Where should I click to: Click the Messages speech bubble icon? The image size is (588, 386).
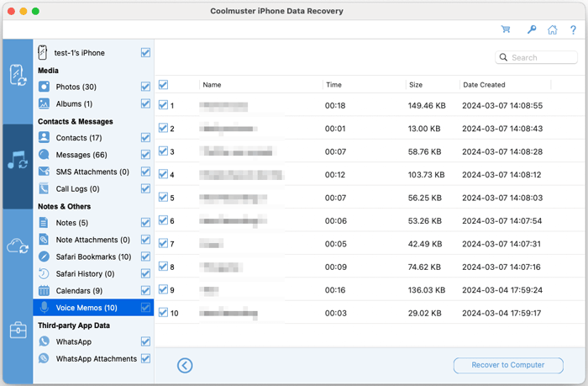click(44, 155)
